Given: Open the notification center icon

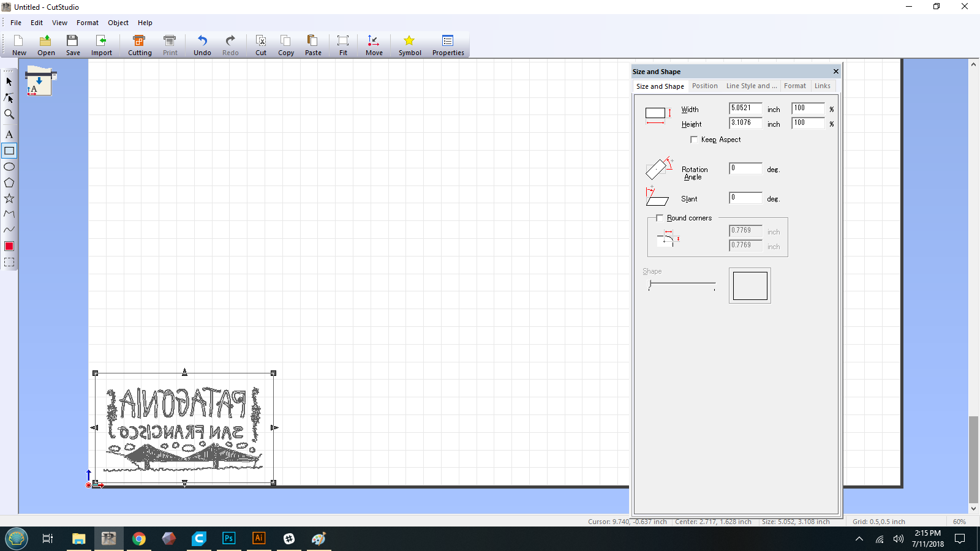Looking at the screenshot, I should (x=960, y=539).
